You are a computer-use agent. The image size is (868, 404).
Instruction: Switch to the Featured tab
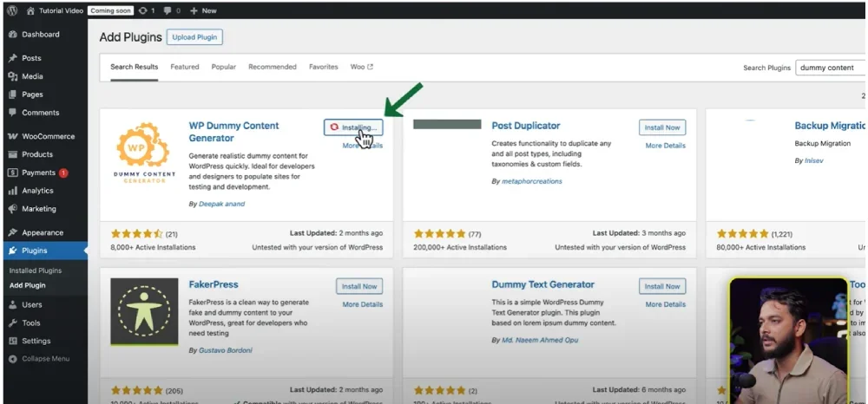click(x=184, y=67)
